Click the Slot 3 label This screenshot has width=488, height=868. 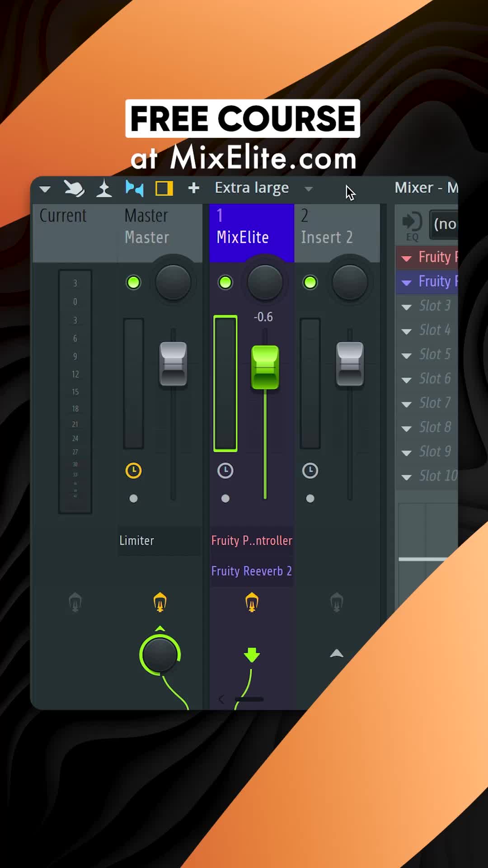coord(435,306)
